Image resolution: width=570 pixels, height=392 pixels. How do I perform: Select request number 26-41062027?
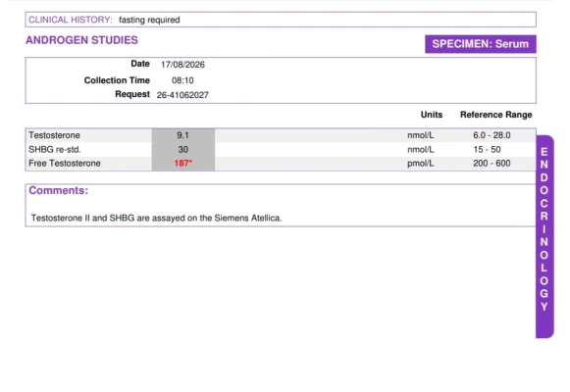(182, 95)
